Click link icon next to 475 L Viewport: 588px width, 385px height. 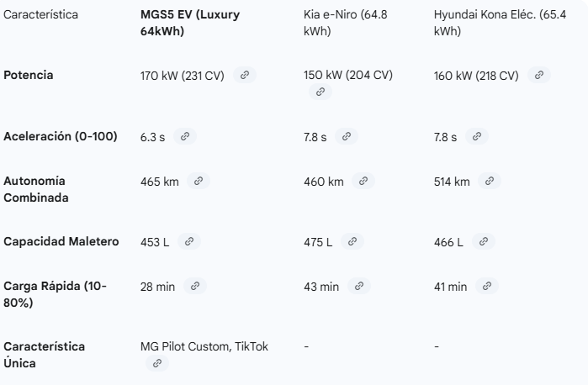352,241
